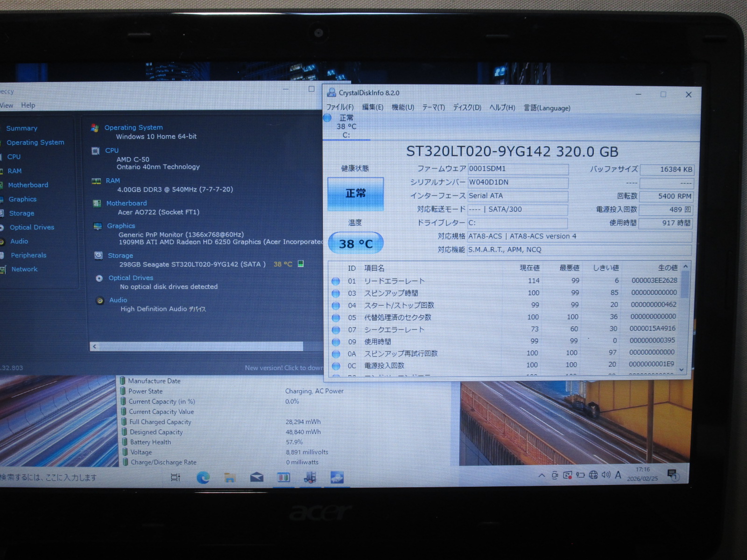Screen dimensions: 747x560
Task: Click left arrow of Speccy horizontal scrollbar
Action: pyautogui.click(x=95, y=346)
